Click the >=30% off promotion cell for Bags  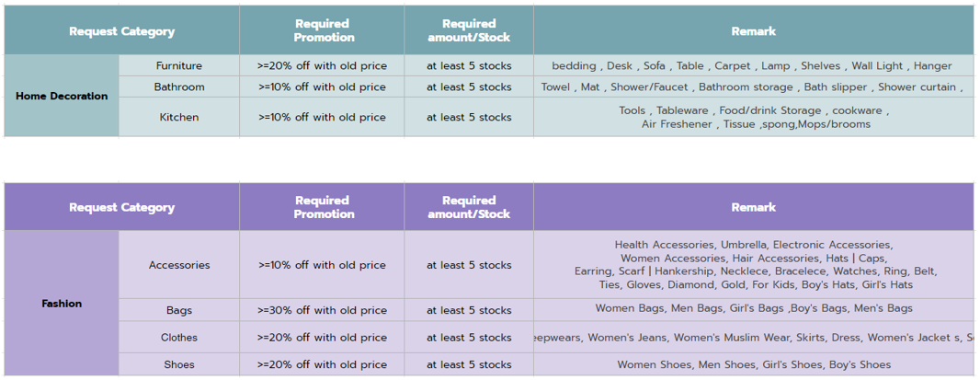click(322, 310)
